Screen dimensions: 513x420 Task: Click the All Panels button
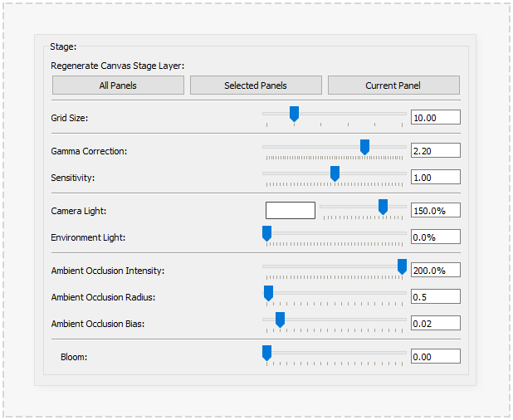coord(118,85)
